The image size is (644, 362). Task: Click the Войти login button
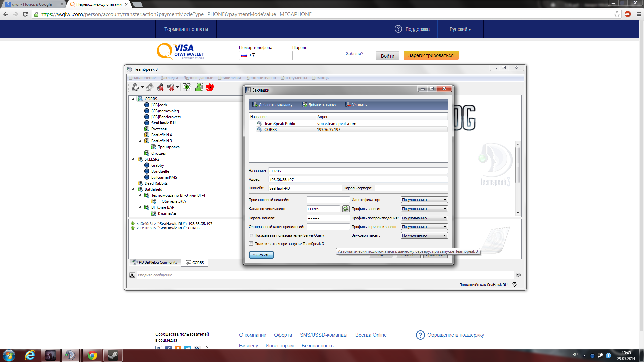[x=387, y=56]
